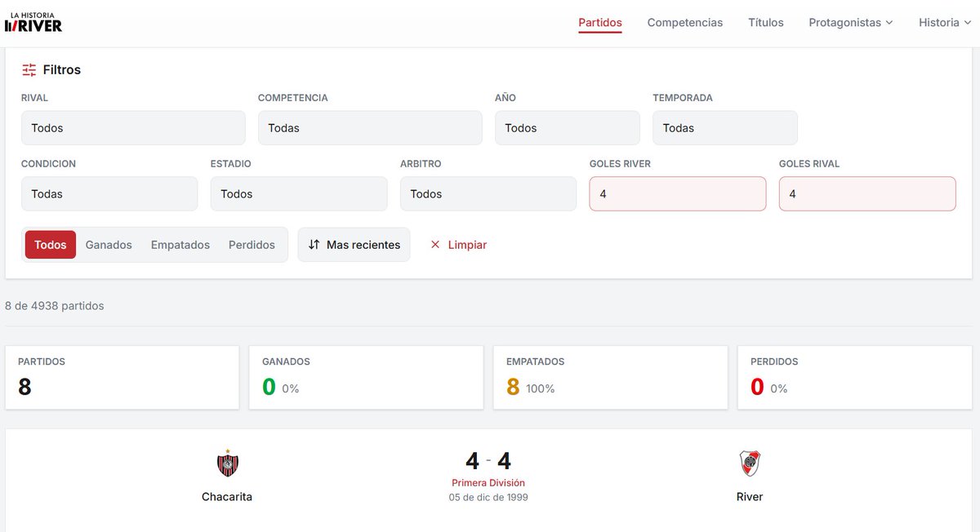Click the Ganados stat card
This screenshot has width=980, height=532.
pos(366,378)
